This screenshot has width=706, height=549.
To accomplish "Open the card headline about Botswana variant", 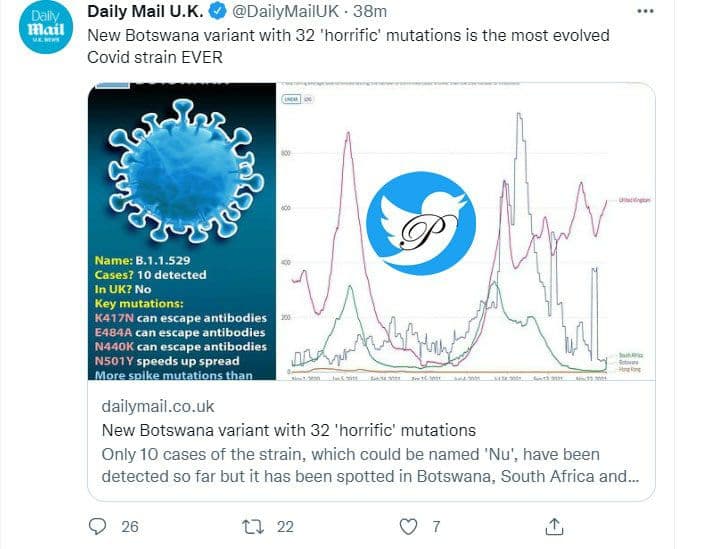I will pyautogui.click(x=289, y=431).
